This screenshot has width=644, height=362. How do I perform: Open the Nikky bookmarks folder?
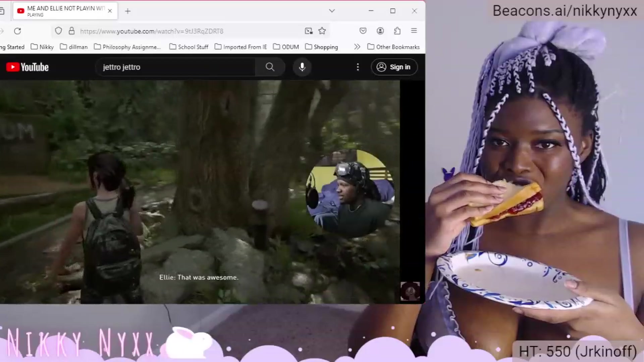(x=42, y=47)
